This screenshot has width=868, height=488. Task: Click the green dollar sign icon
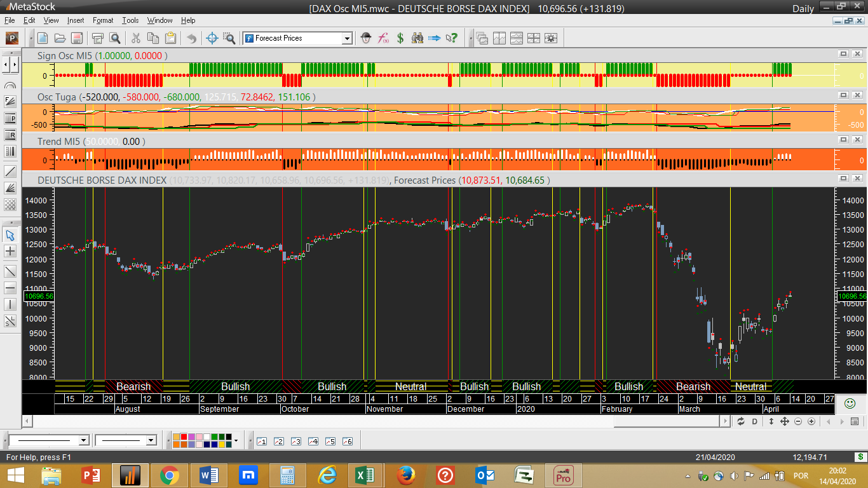[400, 38]
